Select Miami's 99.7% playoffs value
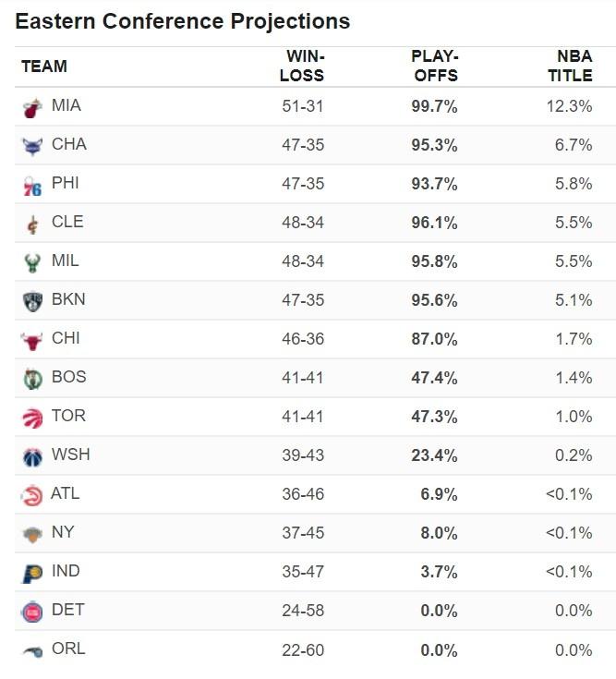Screen dimensions: 616x679 (x=434, y=106)
